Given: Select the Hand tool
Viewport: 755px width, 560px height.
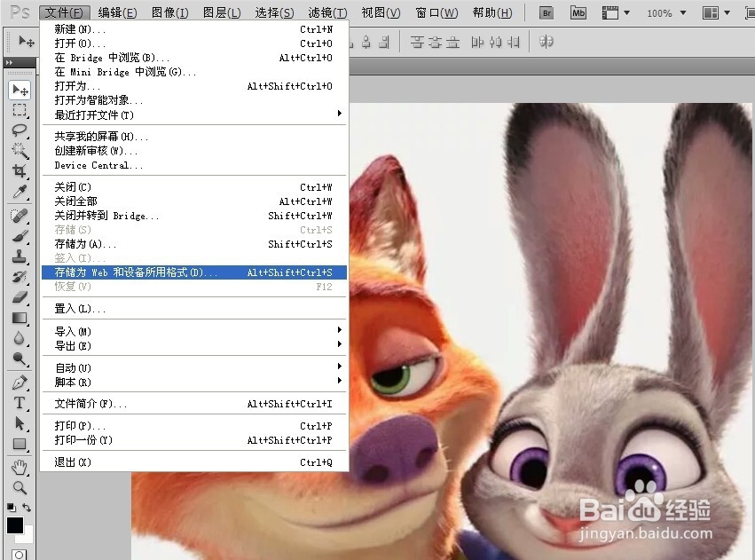Looking at the screenshot, I should pos(20,467).
